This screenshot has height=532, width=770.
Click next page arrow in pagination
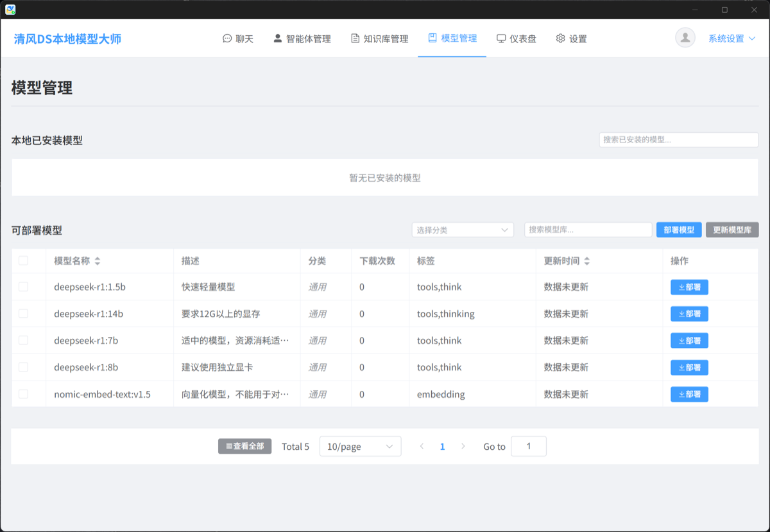pos(463,447)
